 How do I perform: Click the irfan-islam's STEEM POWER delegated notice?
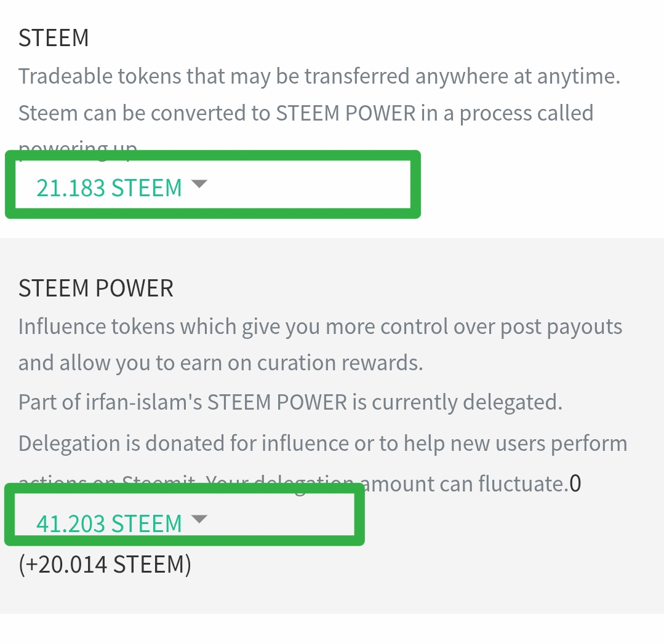point(290,402)
